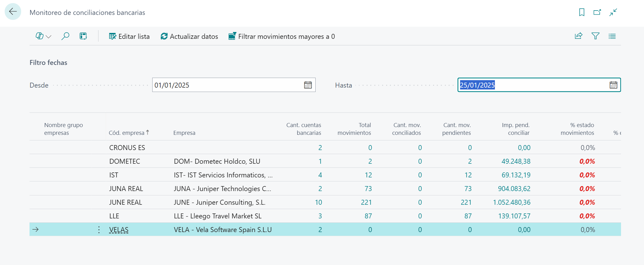Open the share icon
Viewport: 644px width, 265px height.
pos(578,36)
